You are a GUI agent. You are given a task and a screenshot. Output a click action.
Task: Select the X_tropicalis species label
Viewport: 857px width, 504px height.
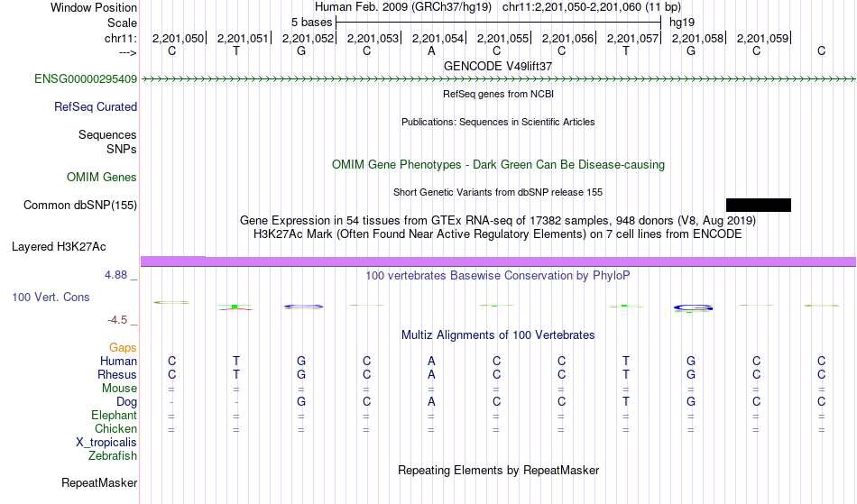pyautogui.click(x=106, y=443)
